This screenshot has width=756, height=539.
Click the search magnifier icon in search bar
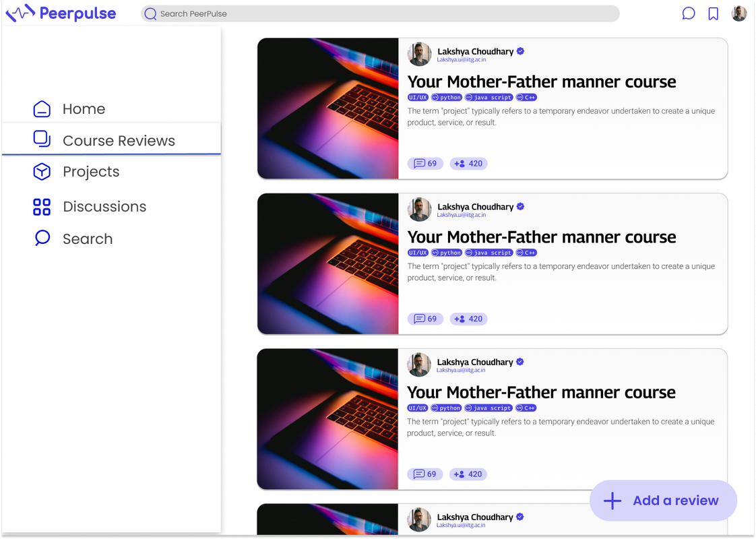(150, 14)
